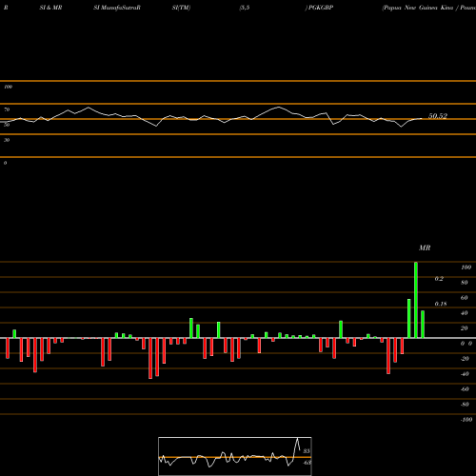This screenshot has height=476, width=476.
Task: Click the 'Papua New Guinea Kina / Pound' title
Action: pyautogui.click(x=429, y=8)
